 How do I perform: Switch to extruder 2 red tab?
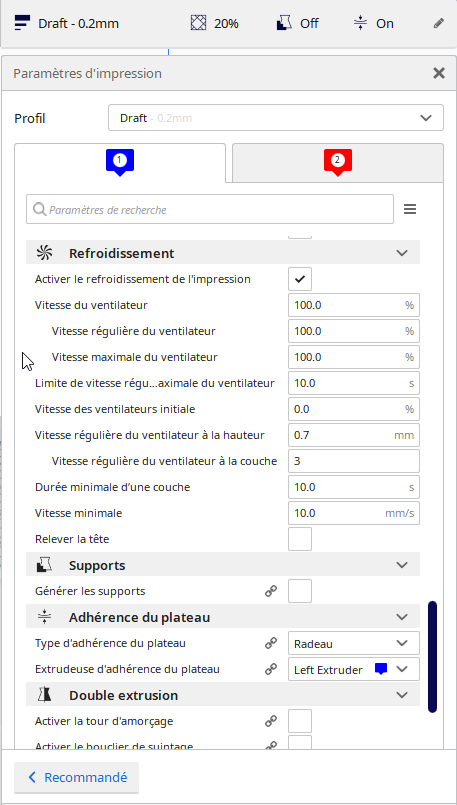pyautogui.click(x=338, y=163)
